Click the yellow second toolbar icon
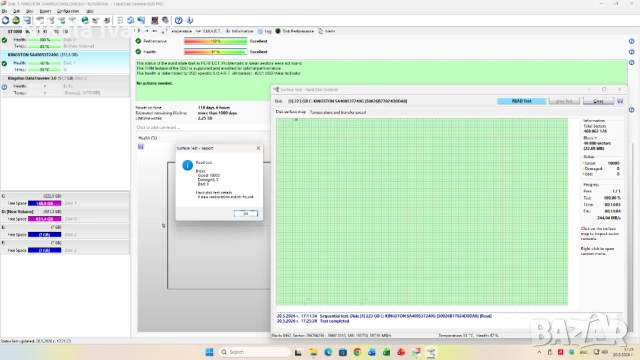Image resolution: width=640 pixels, height=360 pixels. [16, 20]
